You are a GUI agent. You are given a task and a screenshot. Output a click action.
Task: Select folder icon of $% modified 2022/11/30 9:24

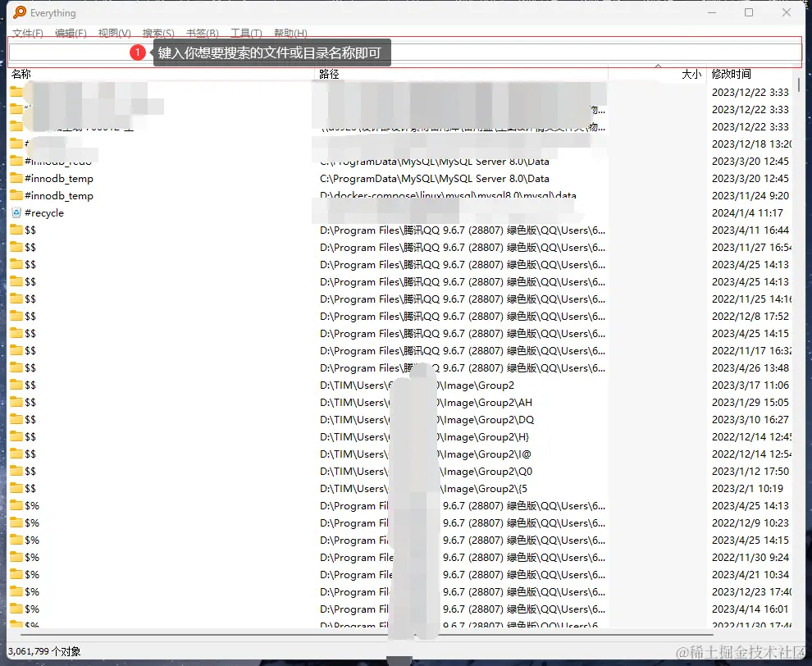coord(16,557)
